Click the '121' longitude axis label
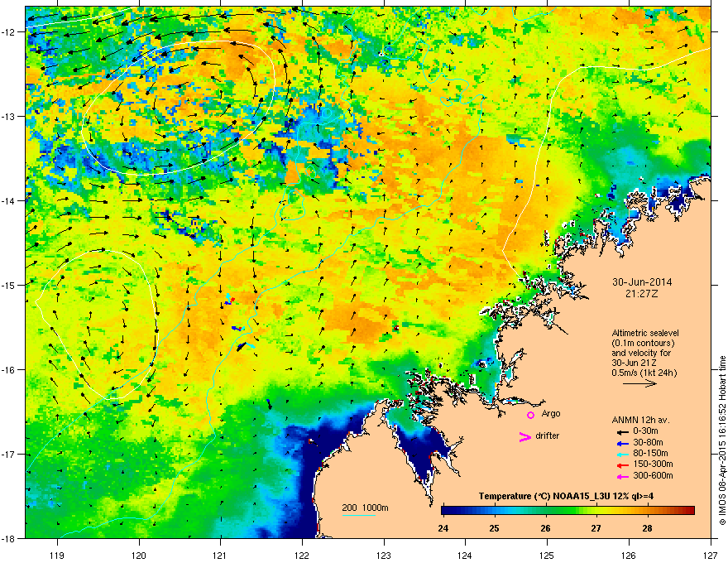Image resolution: width=728 pixels, height=563 pixels. (220, 555)
